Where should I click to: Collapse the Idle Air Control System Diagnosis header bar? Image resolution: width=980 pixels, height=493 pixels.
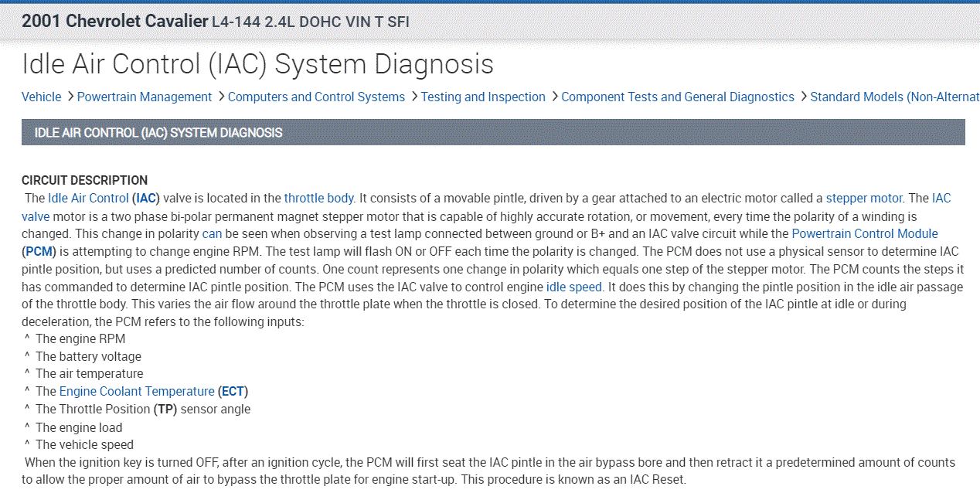[493, 132]
